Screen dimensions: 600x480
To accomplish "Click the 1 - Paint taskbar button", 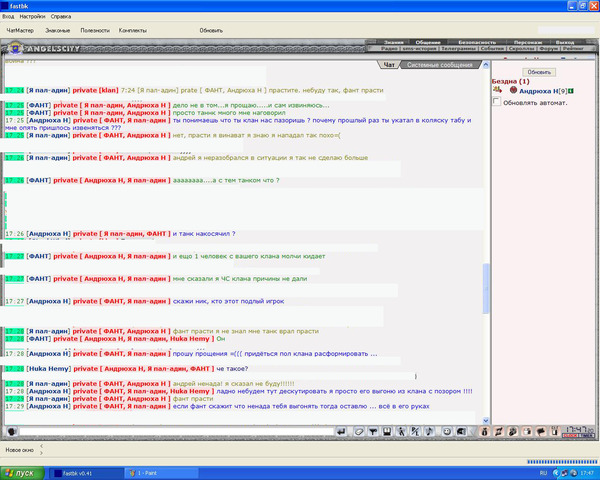I will pos(162,473).
